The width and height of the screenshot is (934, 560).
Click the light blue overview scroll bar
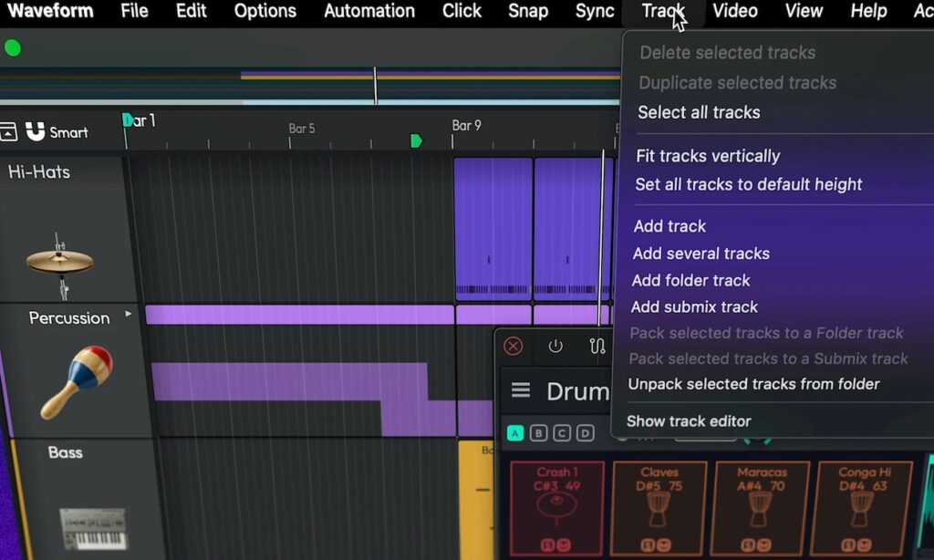pos(431,102)
